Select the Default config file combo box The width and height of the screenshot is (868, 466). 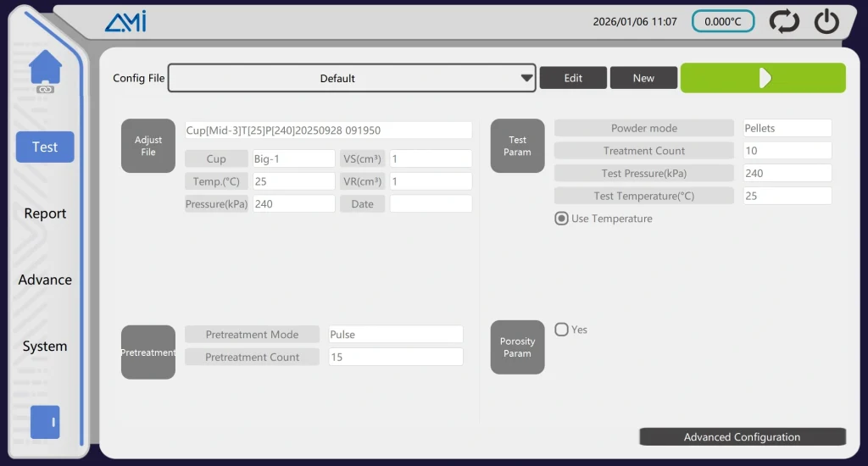(352, 78)
